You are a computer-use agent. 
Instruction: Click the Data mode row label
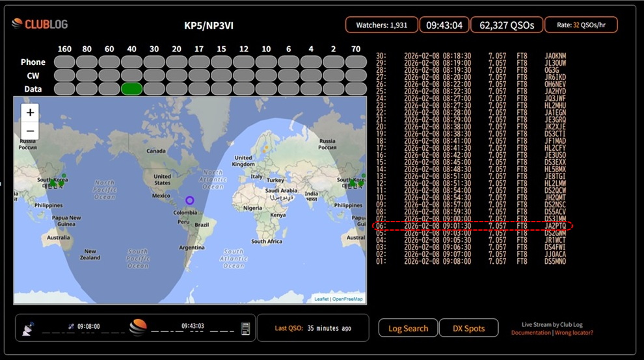tap(33, 89)
